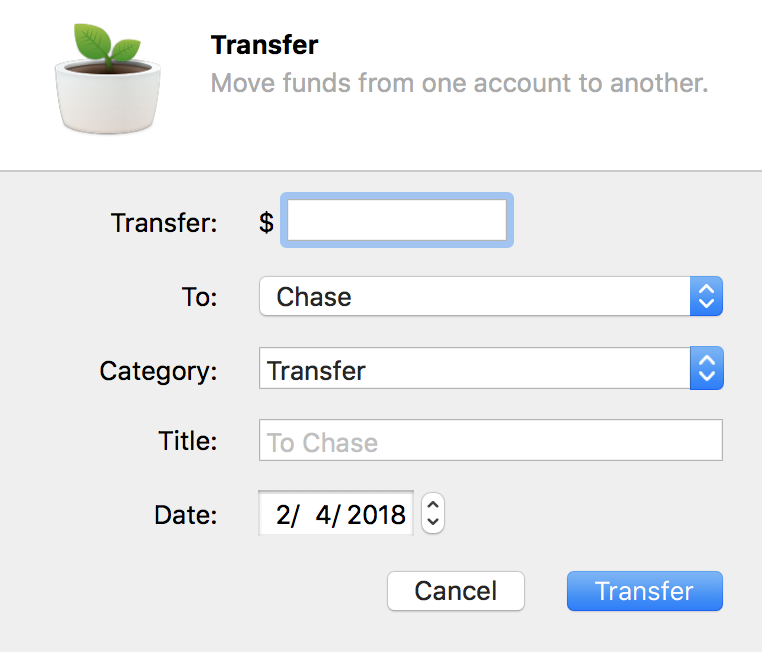
Task: Click the bold Transfer dialog heading
Action: pos(264,45)
